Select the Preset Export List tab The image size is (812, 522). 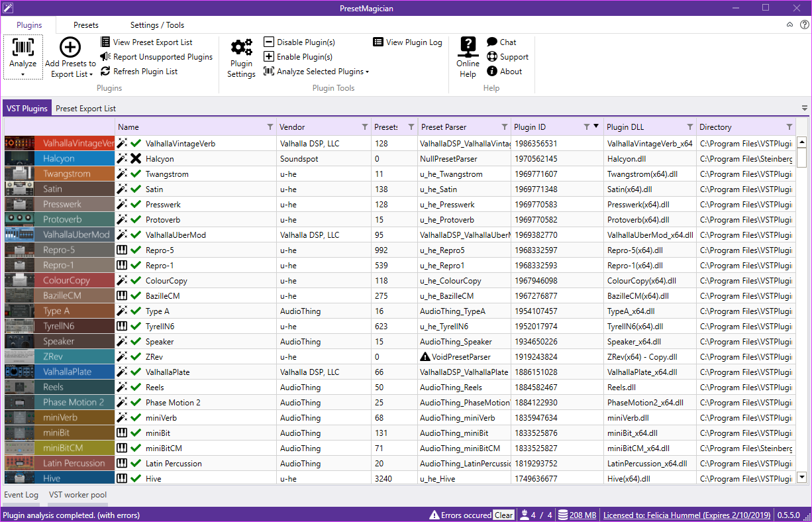pyautogui.click(x=85, y=109)
